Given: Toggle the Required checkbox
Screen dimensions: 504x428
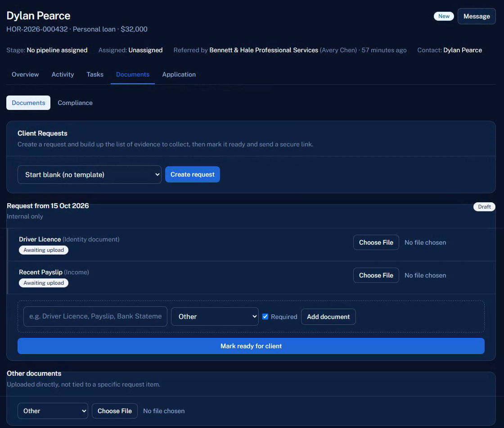Looking at the screenshot, I should coord(265,316).
